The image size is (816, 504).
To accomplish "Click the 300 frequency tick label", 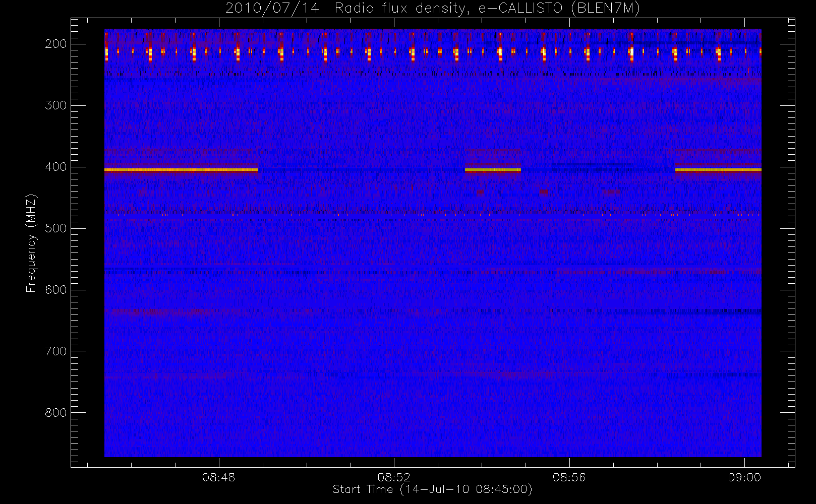I will (x=56, y=105).
